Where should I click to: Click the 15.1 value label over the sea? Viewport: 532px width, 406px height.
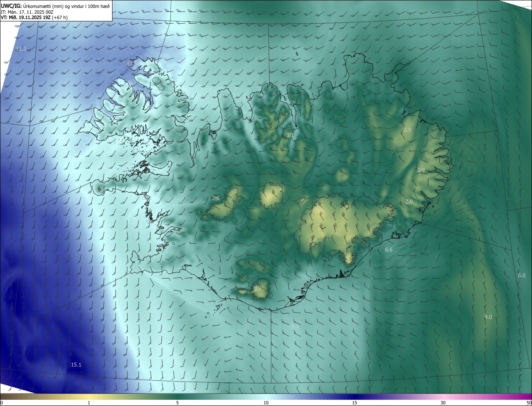point(76,365)
